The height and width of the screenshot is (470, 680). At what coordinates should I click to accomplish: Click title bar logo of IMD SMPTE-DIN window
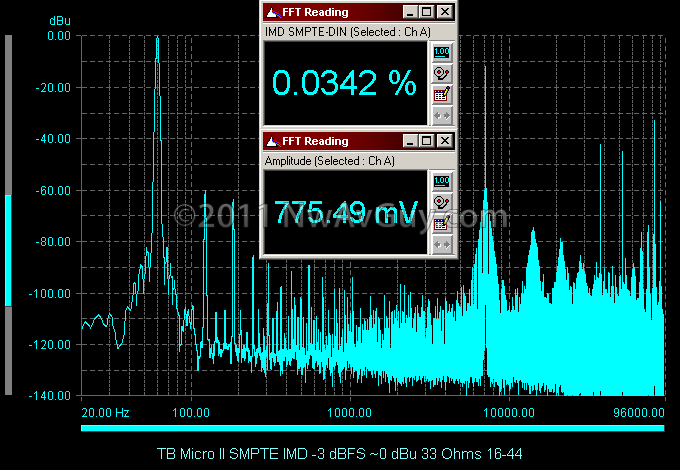[273, 12]
